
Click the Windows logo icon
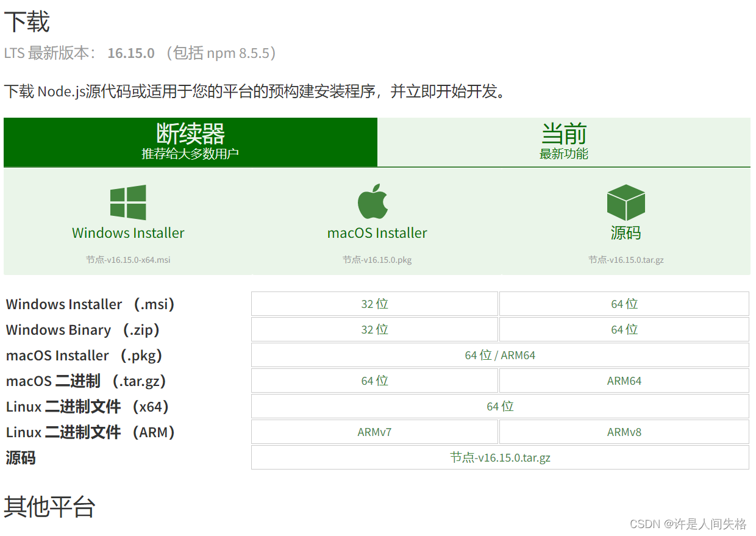128,202
